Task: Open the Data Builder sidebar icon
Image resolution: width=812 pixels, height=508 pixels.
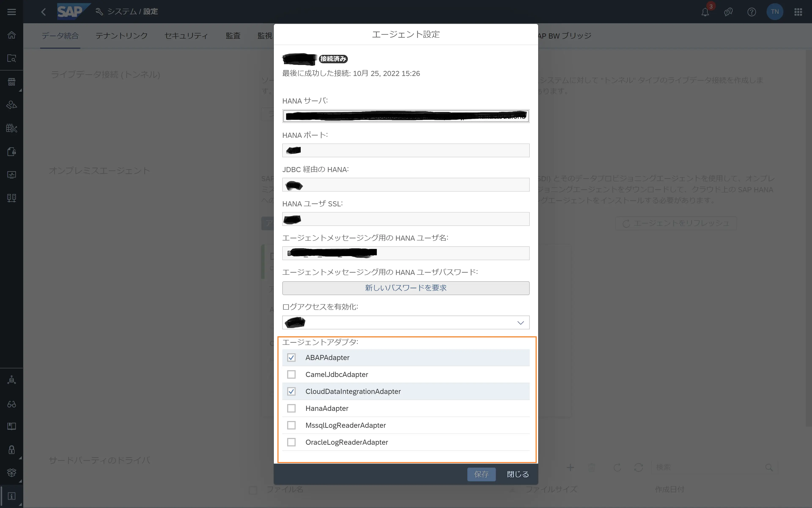Action: [x=11, y=128]
